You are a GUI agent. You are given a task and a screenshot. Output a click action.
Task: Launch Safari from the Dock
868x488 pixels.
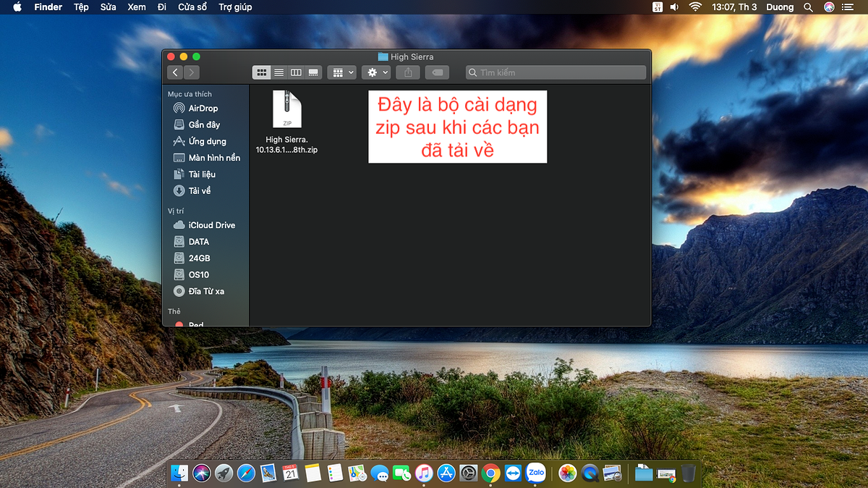point(247,473)
